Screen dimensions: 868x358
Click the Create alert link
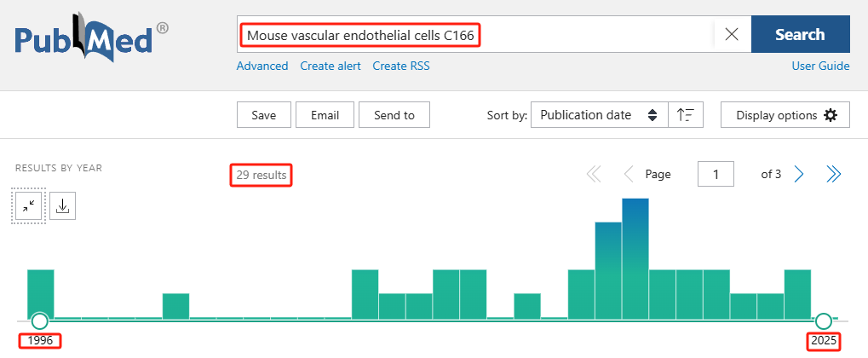[x=331, y=66]
